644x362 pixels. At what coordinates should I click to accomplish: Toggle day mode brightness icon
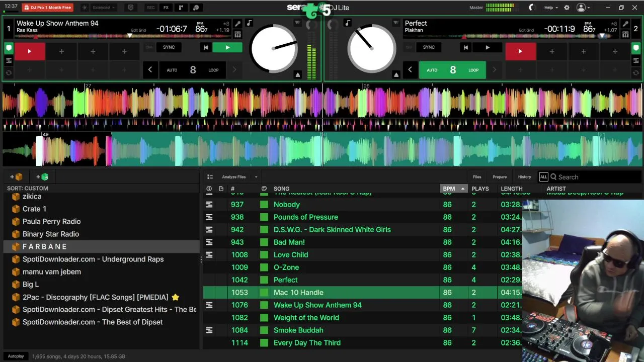click(x=84, y=8)
